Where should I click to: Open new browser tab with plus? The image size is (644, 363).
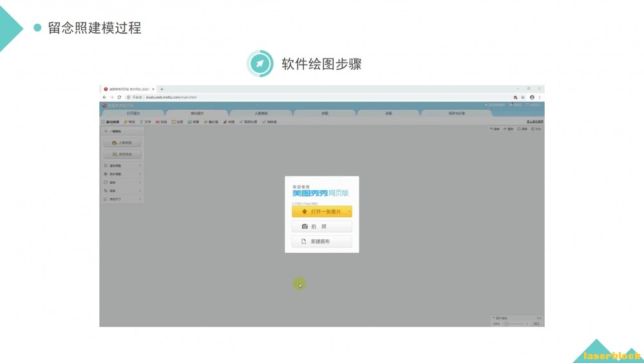162,89
